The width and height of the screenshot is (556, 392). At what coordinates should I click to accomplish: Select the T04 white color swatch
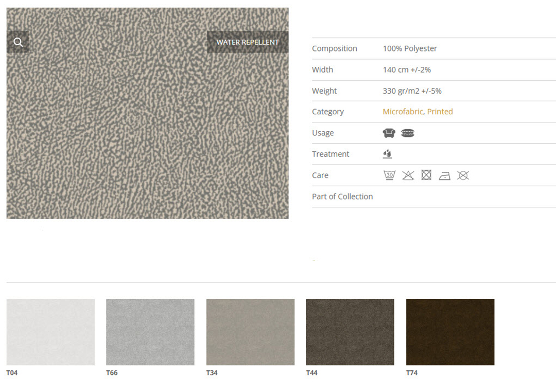tap(50, 332)
